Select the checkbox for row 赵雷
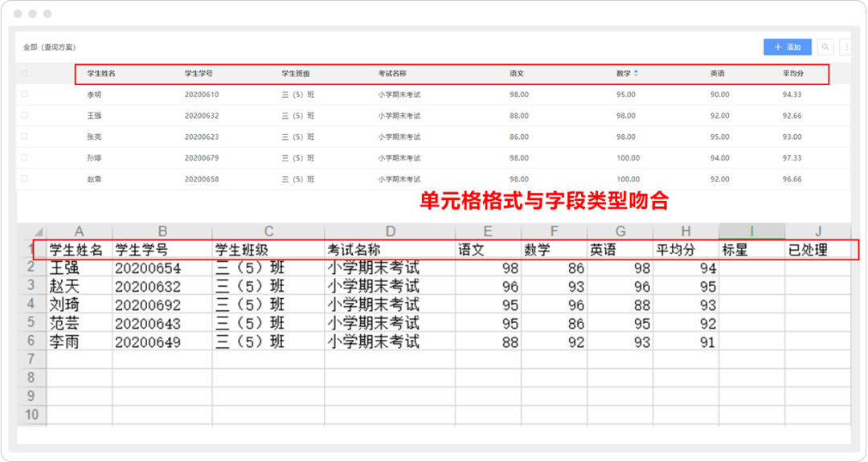The height and width of the screenshot is (462, 868). point(24,178)
